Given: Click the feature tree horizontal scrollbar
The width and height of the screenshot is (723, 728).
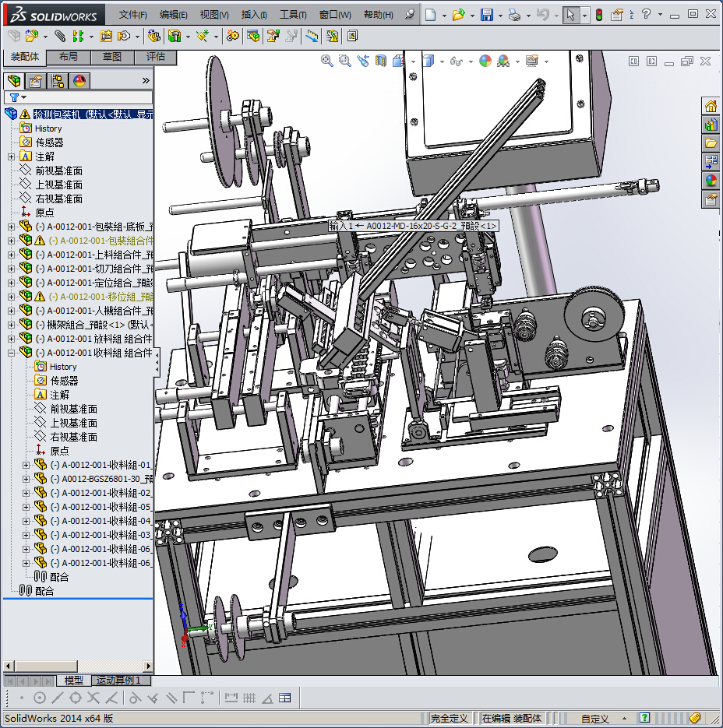Looking at the screenshot, I should (x=76, y=666).
